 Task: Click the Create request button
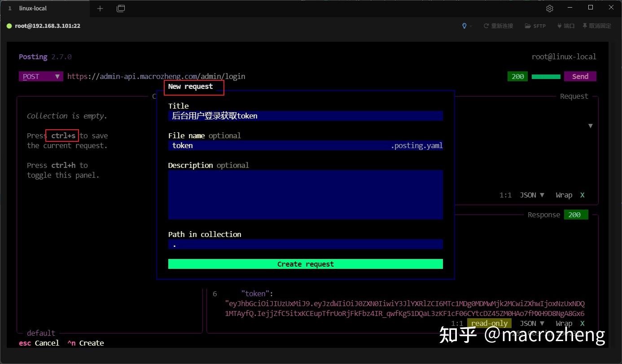305,264
